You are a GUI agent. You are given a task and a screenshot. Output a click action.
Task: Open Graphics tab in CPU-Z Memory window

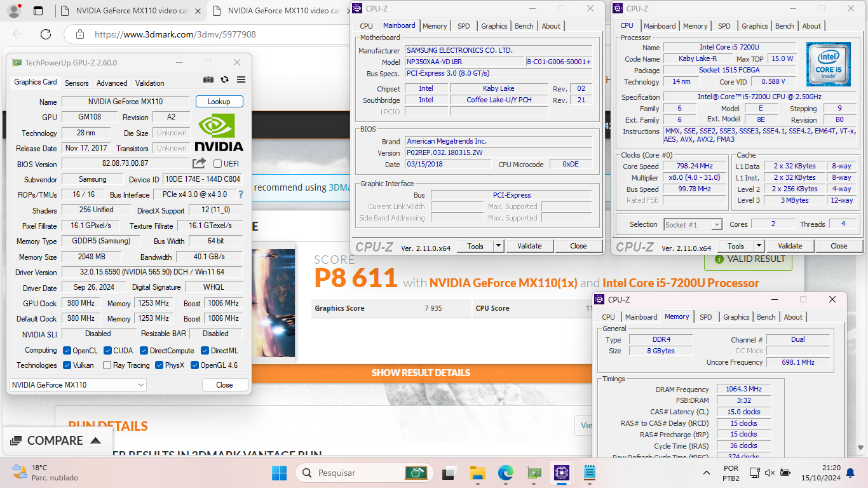click(x=736, y=317)
